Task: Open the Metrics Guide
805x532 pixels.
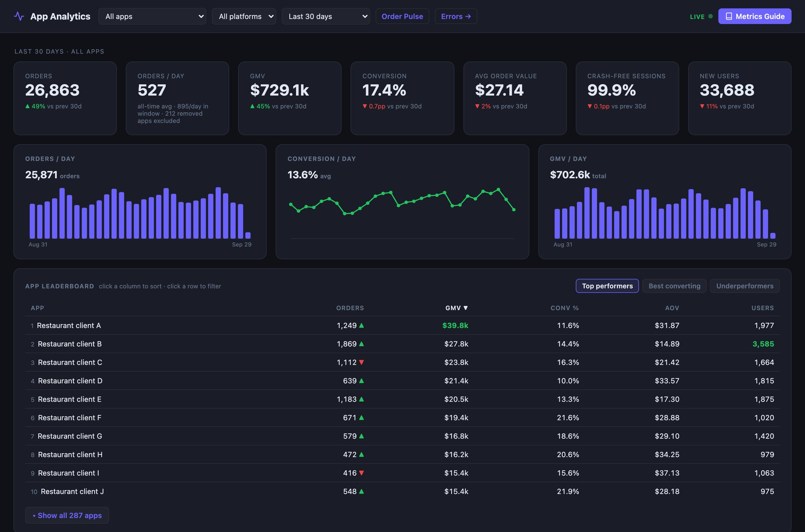Action: [x=755, y=16]
